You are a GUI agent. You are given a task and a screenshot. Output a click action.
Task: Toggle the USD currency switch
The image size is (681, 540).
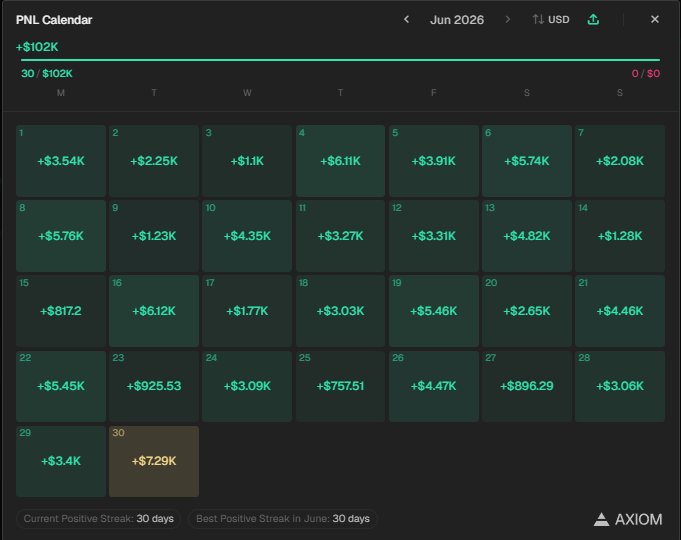click(551, 20)
